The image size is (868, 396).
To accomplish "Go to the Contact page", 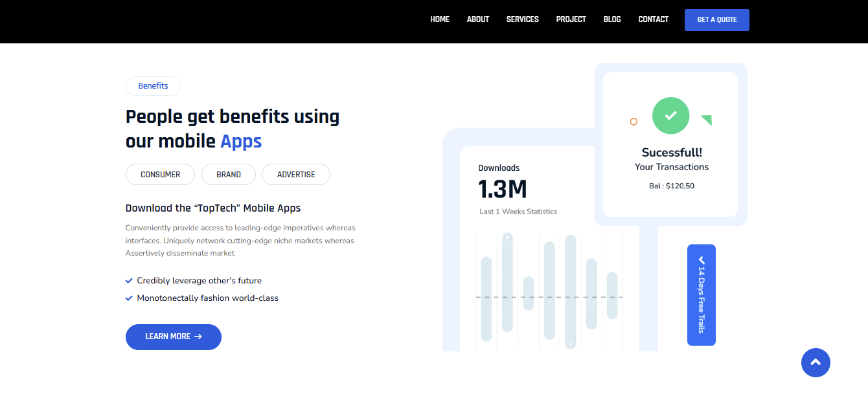I will coord(653,19).
